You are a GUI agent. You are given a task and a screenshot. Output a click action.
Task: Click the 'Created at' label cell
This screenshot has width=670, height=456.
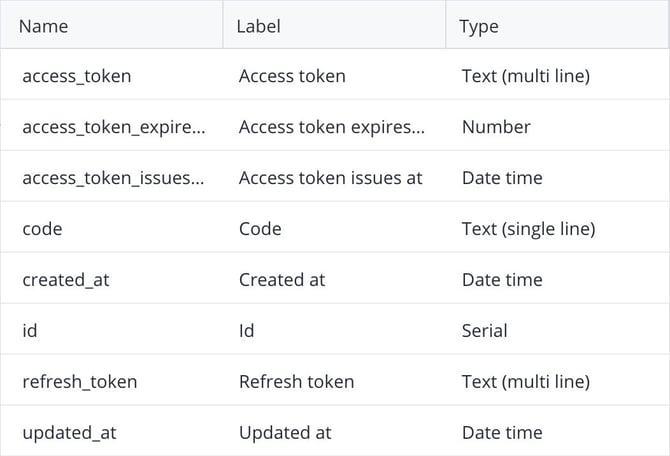coord(282,280)
